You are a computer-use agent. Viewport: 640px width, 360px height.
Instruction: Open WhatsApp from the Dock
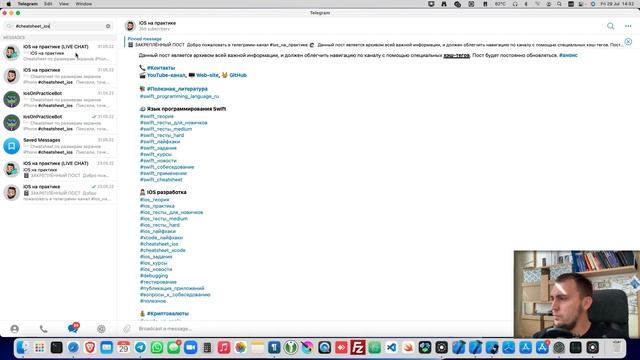157,347
